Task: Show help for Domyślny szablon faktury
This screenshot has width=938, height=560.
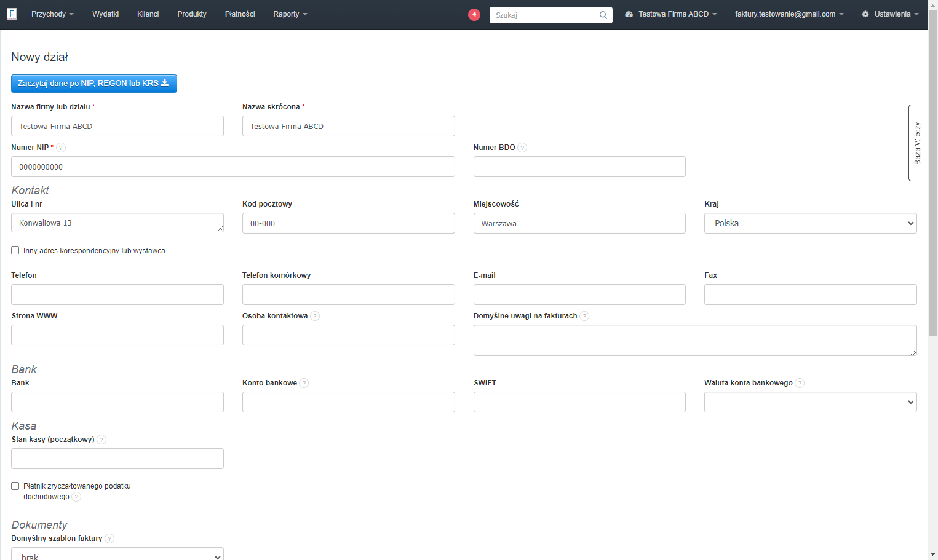Action: tap(109, 538)
